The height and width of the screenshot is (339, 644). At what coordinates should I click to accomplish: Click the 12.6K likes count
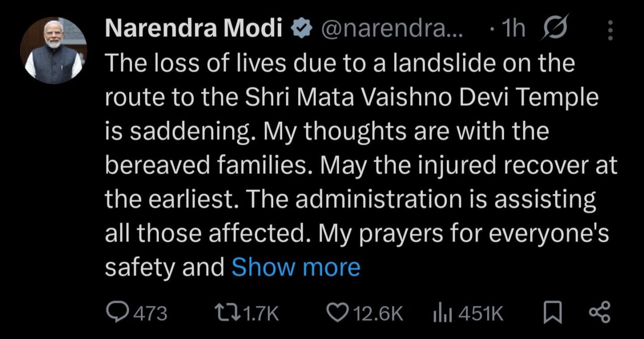[x=378, y=314]
